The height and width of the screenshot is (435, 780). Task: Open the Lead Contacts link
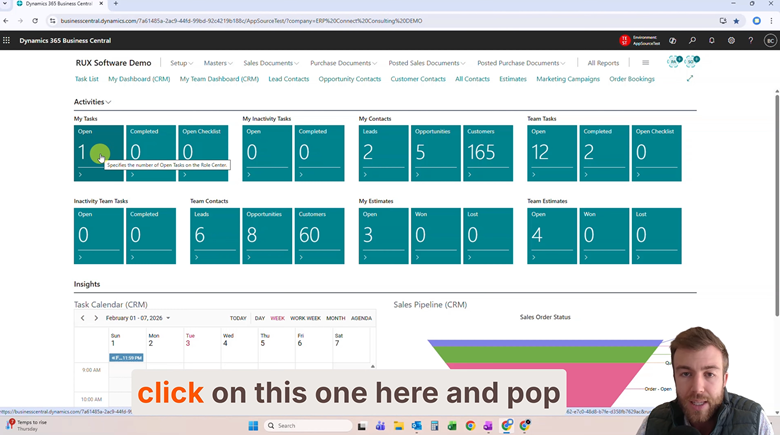coord(289,79)
